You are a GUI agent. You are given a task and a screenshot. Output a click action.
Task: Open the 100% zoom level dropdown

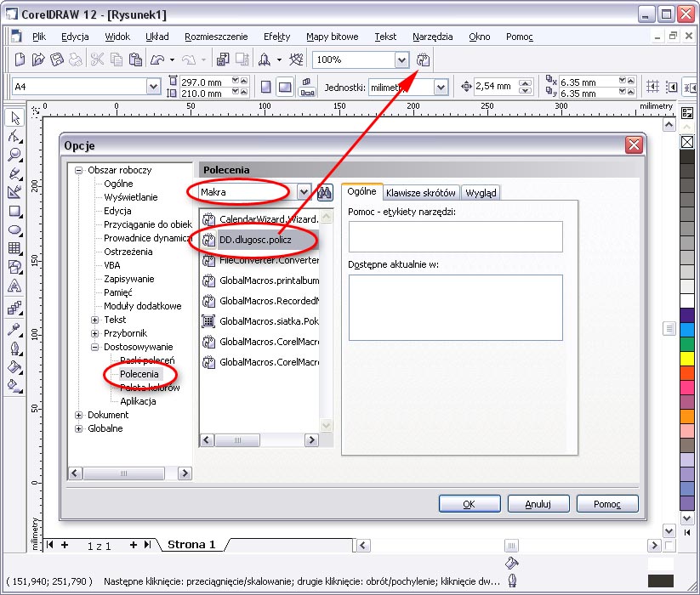tap(401, 60)
